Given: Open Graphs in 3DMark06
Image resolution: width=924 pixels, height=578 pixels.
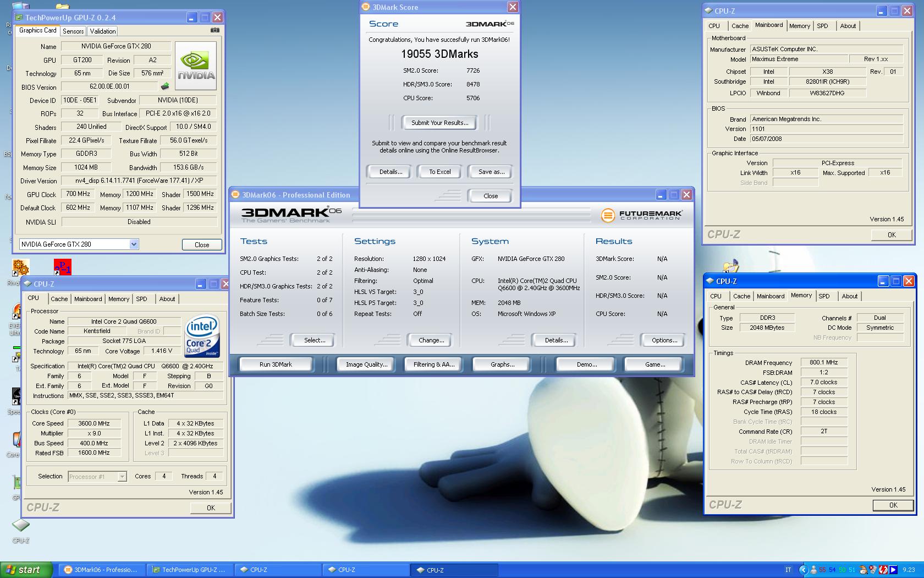Looking at the screenshot, I should click(502, 364).
